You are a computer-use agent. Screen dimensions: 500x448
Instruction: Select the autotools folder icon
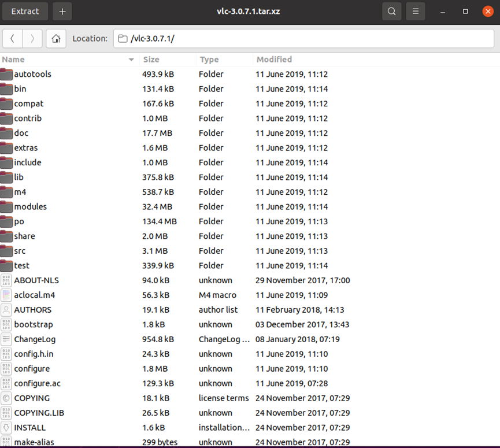[x=6, y=75]
